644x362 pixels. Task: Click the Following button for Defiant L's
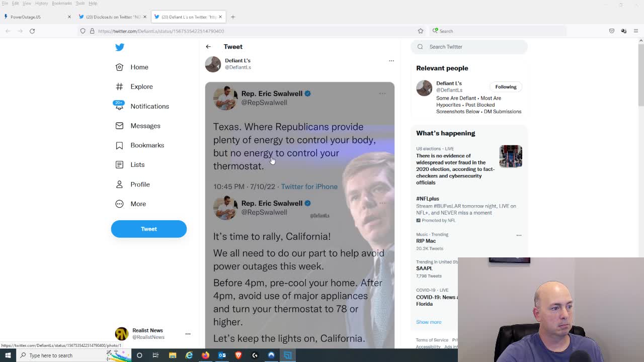[506, 87]
